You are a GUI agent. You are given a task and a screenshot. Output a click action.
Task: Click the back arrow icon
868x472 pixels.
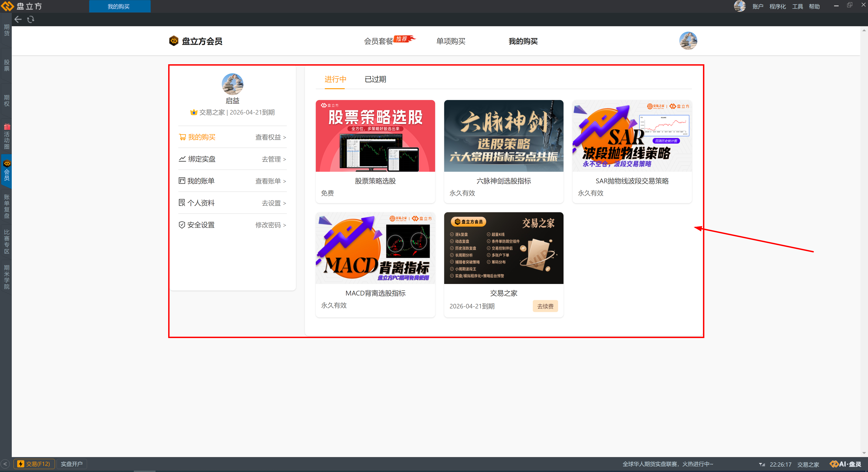tap(18, 19)
